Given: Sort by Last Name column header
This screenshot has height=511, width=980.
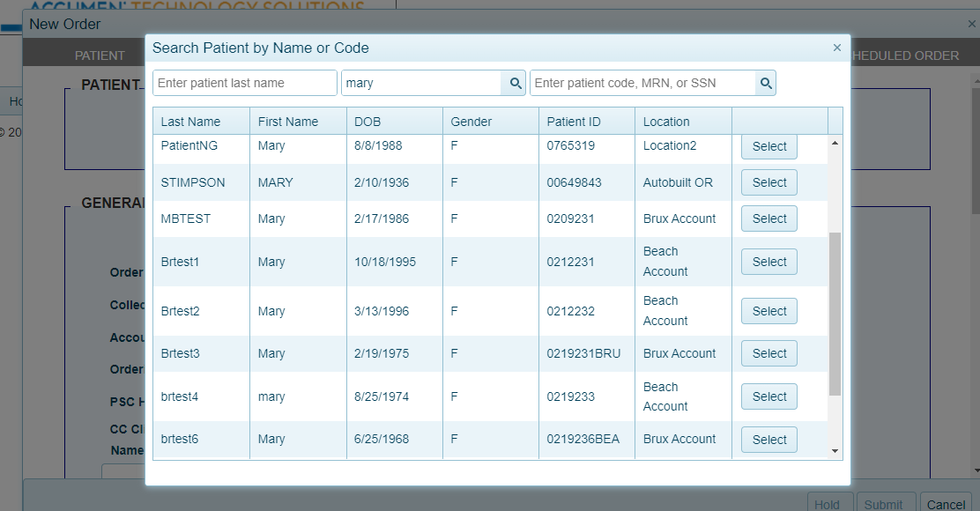Looking at the screenshot, I should click(191, 122).
